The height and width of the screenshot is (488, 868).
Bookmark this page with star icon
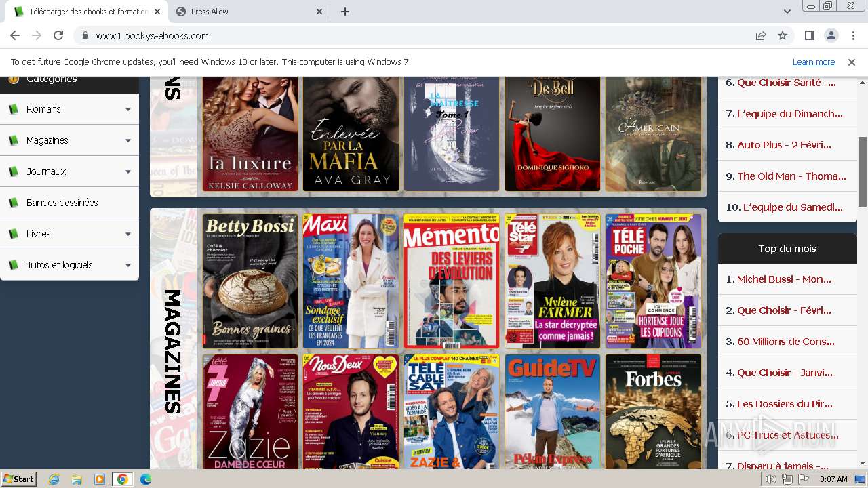783,35
